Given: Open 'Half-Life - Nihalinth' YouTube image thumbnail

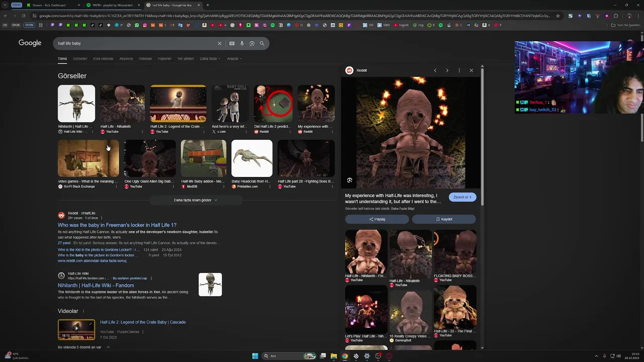Looking at the screenshot, I should click(x=122, y=104).
